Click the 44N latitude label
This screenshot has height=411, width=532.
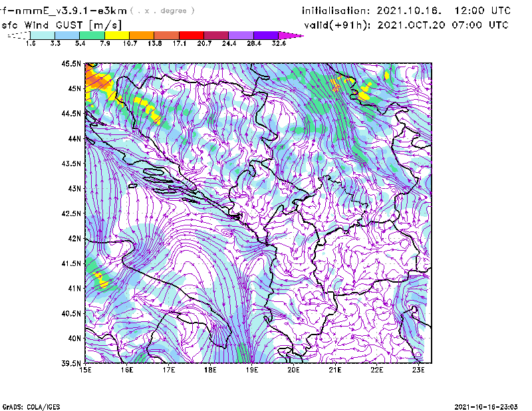coord(74,138)
